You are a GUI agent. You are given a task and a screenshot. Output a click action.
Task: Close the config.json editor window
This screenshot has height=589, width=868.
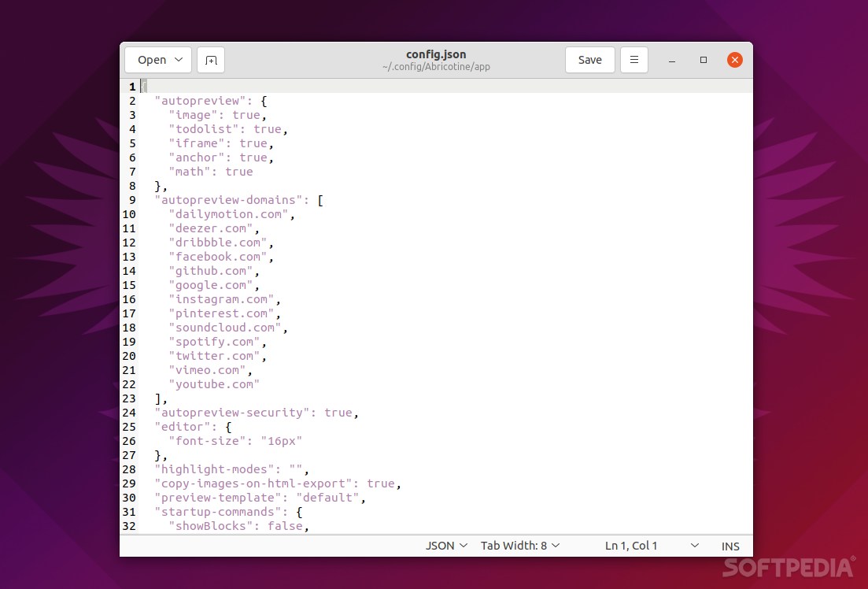pos(734,60)
